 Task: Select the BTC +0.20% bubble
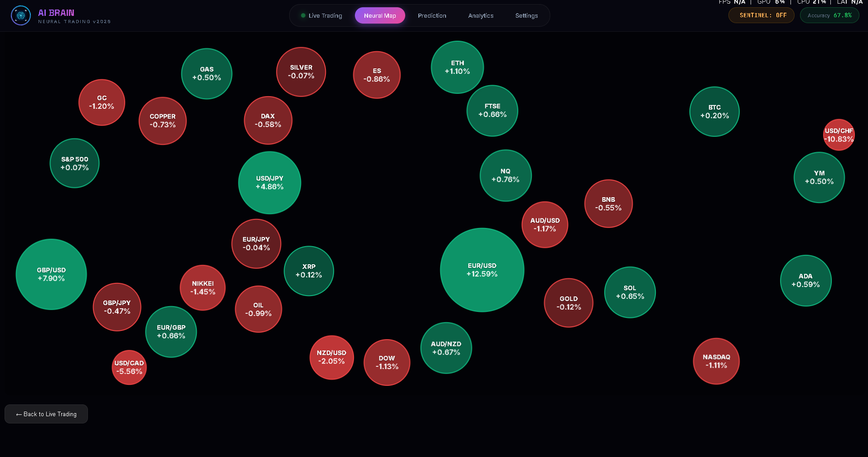click(x=714, y=112)
